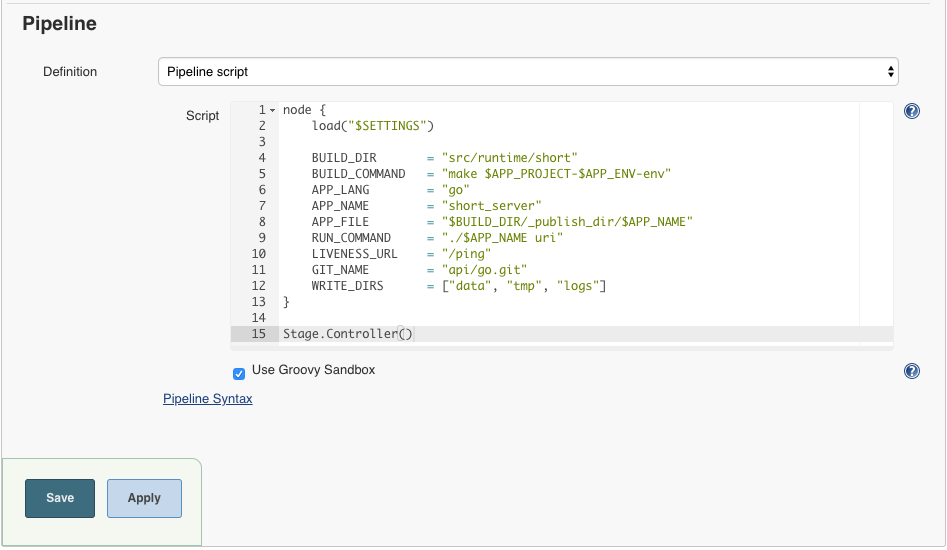This screenshot has width=947, height=550.
Task: Click the "src/runtime/short" string value
Action: point(509,158)
